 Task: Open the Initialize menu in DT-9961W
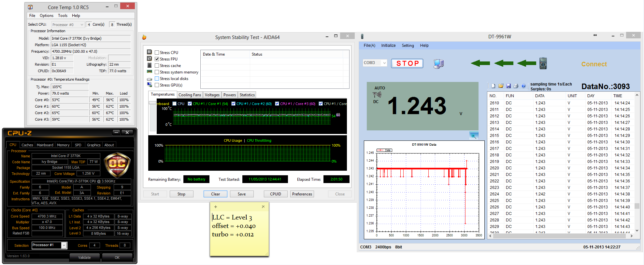pyautogui.click(x=388, y=46)
